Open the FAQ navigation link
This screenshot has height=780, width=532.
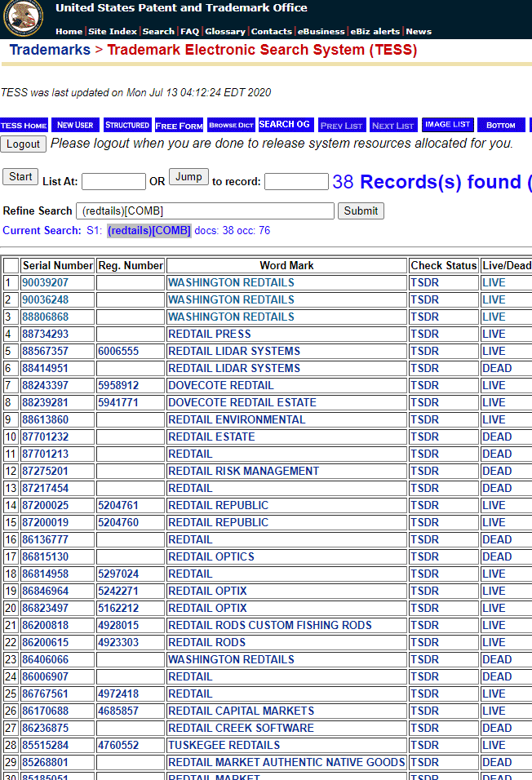point(189,31)
